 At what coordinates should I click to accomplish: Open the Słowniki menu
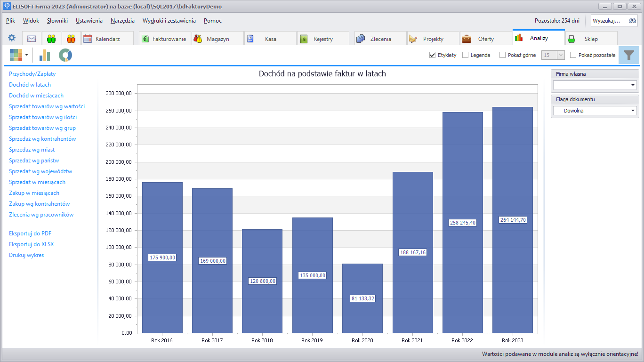(57, 21)
